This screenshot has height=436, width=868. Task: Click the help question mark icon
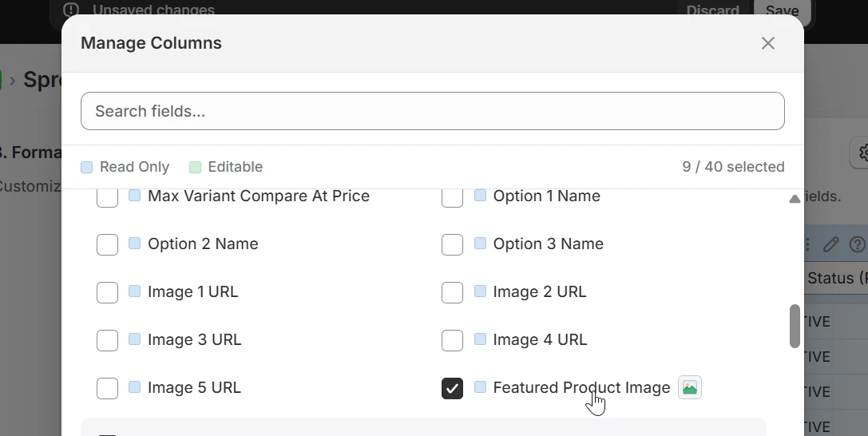(858, 244)
